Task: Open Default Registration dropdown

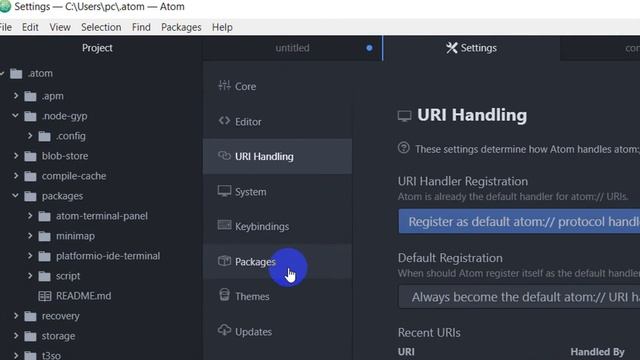Action: click(x=519, y=297)
